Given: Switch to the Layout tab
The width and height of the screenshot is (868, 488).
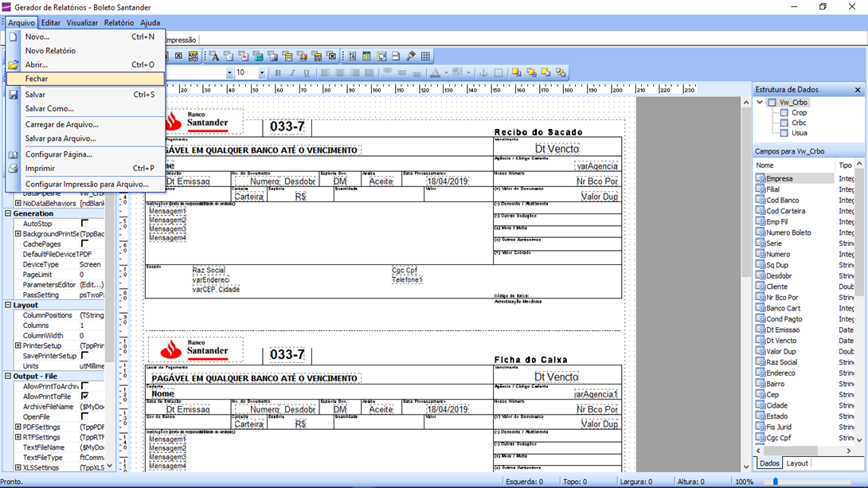Looking at the screenshot, I should pos(796,463).
